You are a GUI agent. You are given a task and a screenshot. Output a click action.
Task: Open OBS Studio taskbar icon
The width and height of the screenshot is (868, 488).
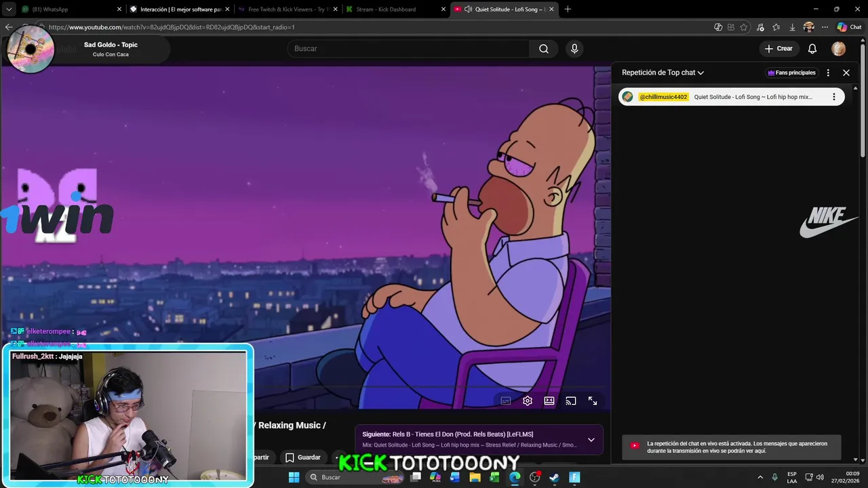pos(534,477)
